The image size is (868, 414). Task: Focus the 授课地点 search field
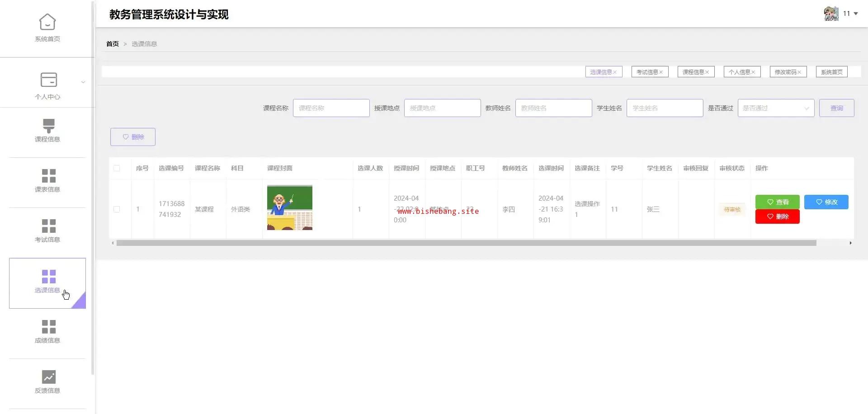coord(443,108)
